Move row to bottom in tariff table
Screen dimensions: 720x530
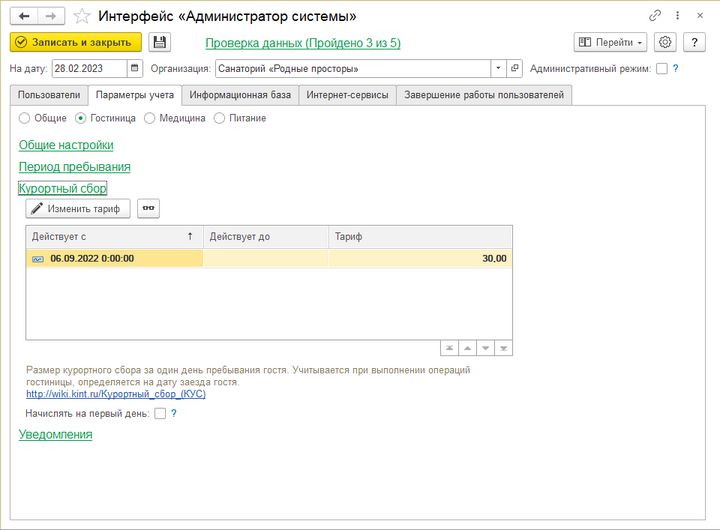click(503, 348)
